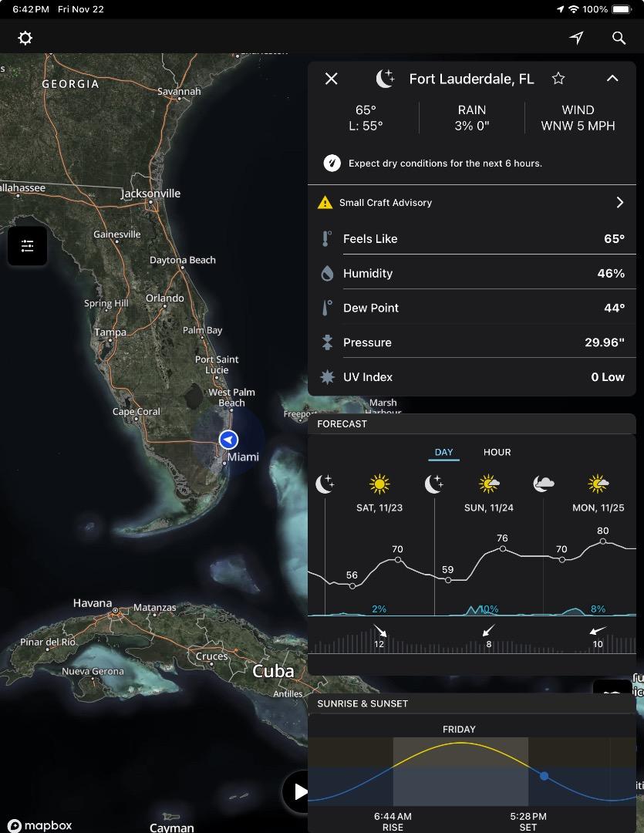This screenshot has height=833, width=644.
Task: Tap the 76 high point on forecast graph
Action: [x=502, y=548]
